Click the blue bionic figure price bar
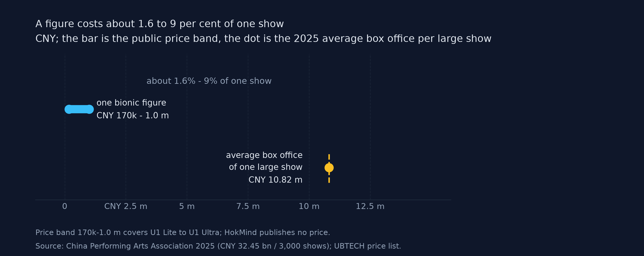Viewport: 644px width, 256px height. [x=79, y=109]
